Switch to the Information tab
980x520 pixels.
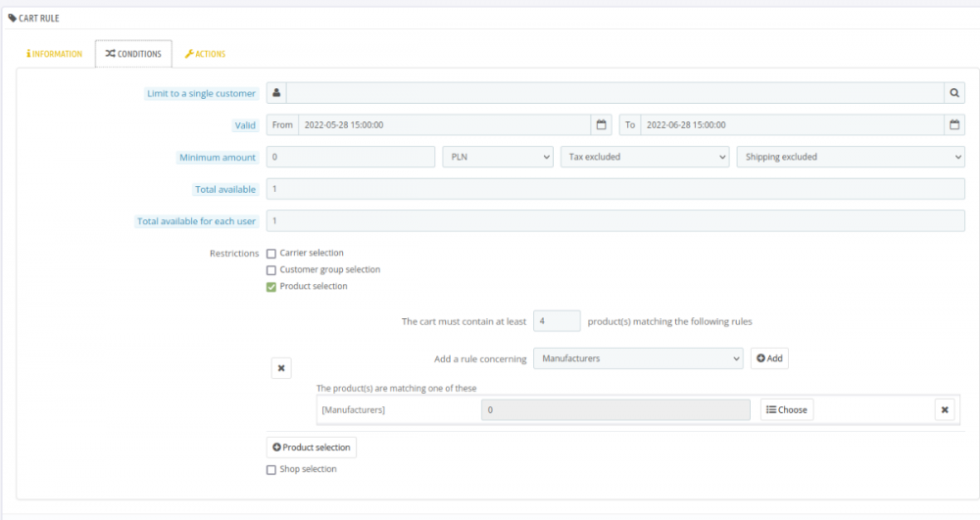(x=55, y=54)
